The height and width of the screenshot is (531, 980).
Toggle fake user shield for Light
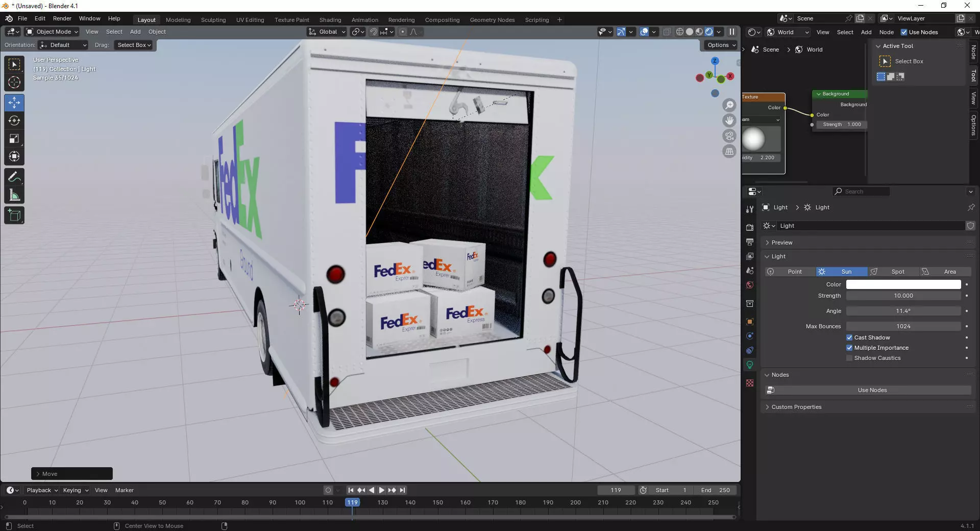pos(970,226)
